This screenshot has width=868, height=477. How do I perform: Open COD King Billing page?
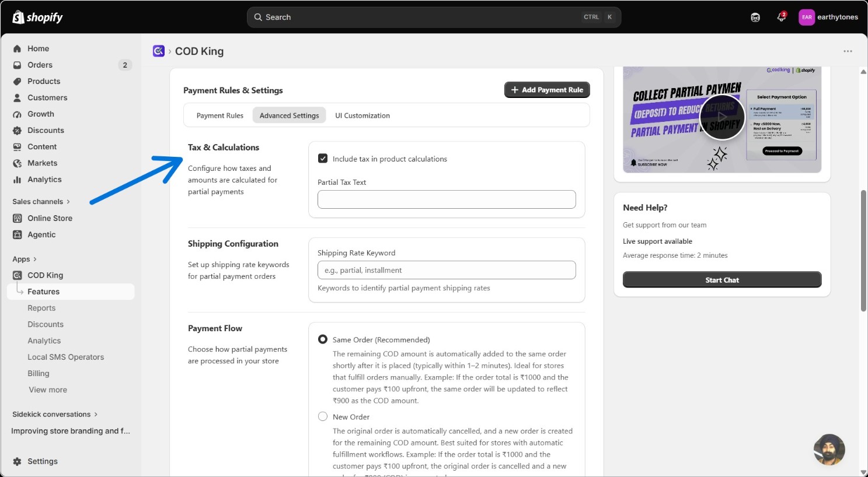39,373
